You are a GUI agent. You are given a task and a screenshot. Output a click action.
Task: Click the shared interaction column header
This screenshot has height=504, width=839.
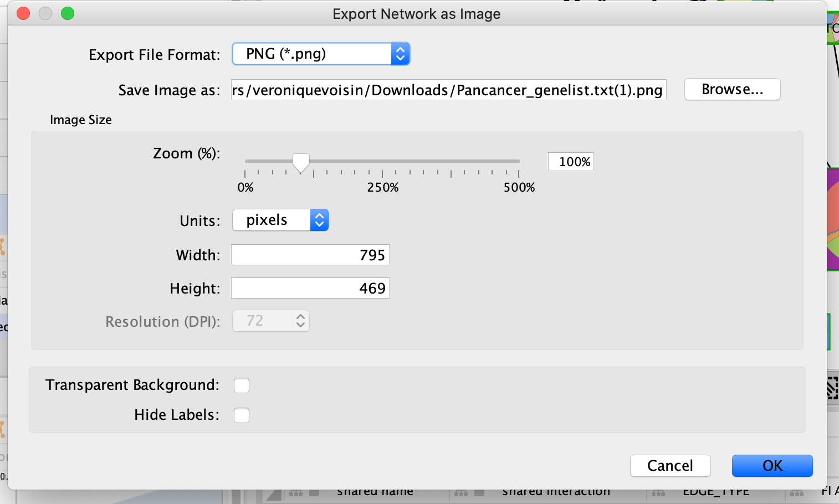[556, 492]
